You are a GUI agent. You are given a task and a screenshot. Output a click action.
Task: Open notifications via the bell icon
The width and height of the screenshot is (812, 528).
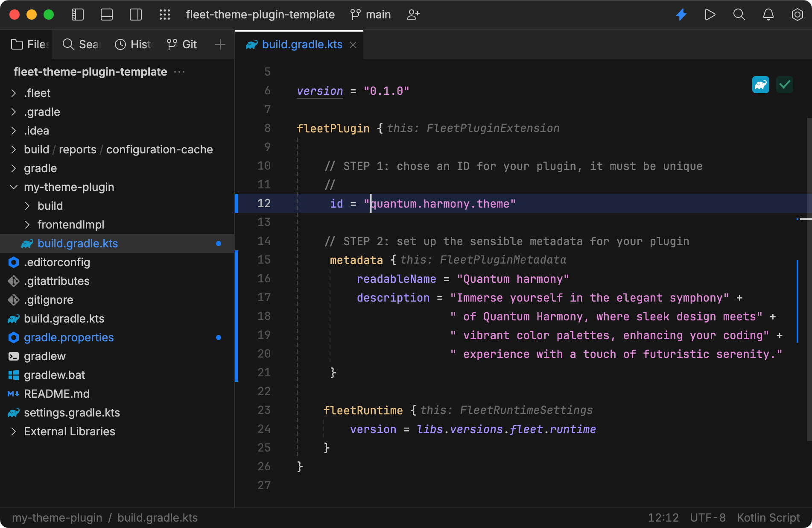pos(768,14)
